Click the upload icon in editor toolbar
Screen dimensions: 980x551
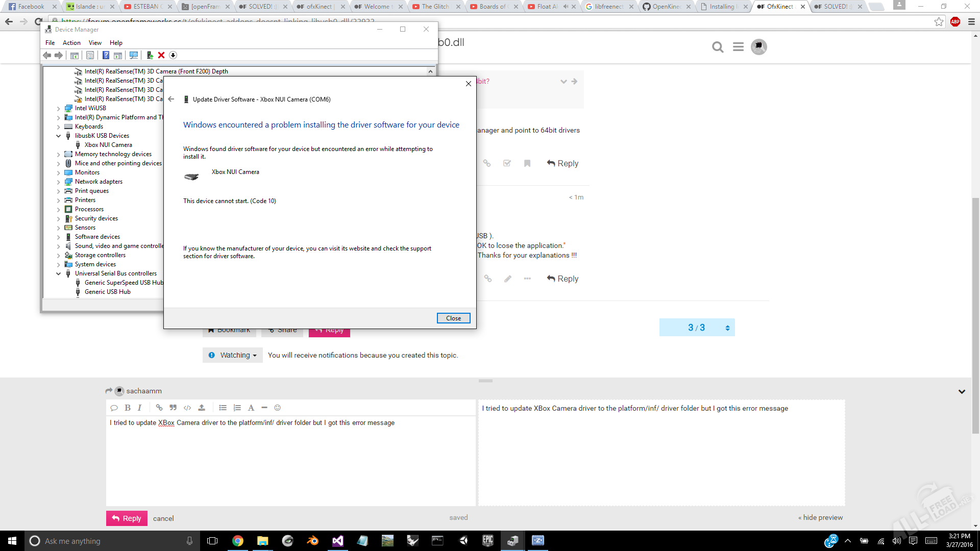[202, 408]
